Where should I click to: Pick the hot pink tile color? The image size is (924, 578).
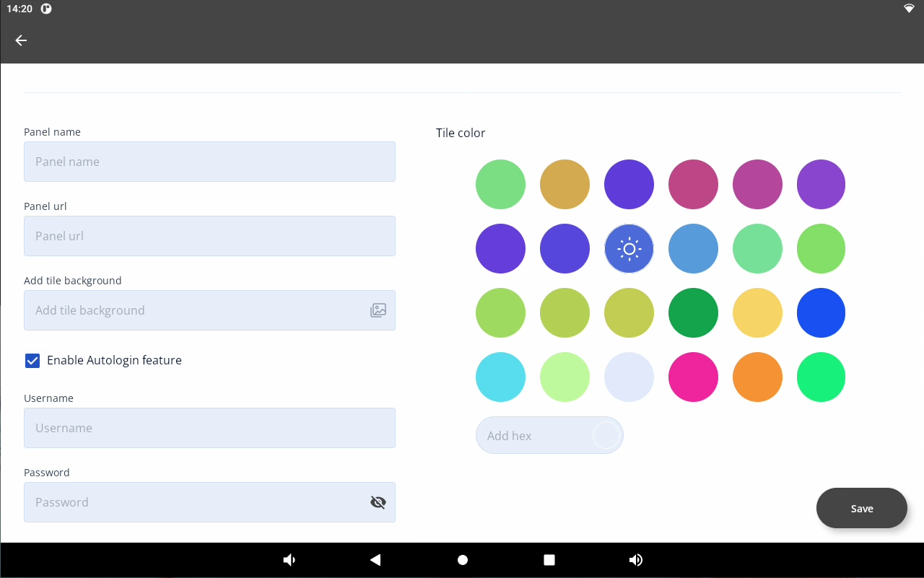[x=693, y=377]
